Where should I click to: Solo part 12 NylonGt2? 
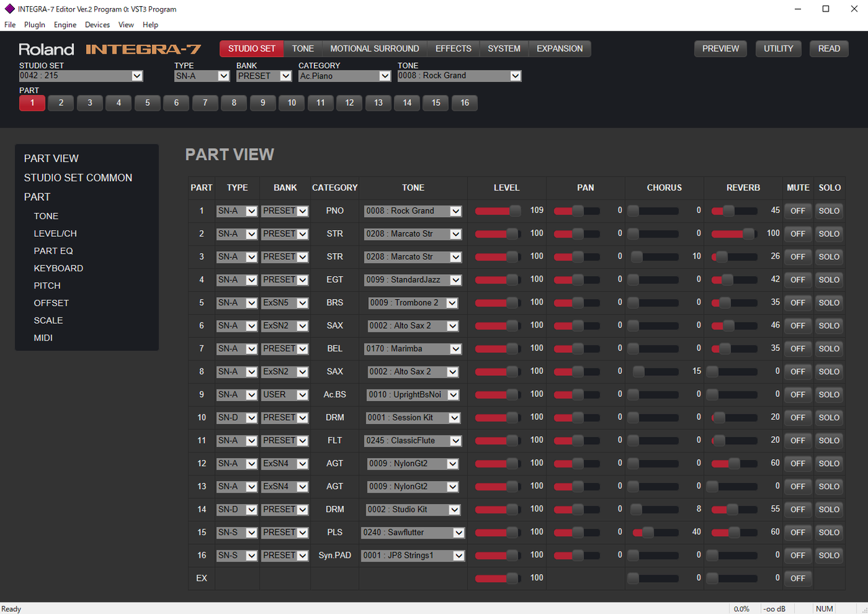(829, 463)
